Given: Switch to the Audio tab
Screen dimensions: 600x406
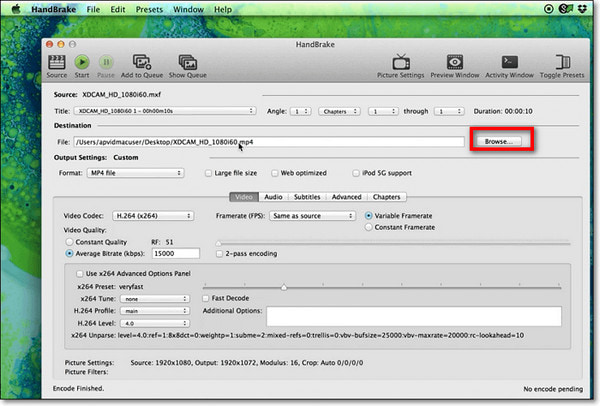Looking at the screenshot, I should (x=273, y=197).
